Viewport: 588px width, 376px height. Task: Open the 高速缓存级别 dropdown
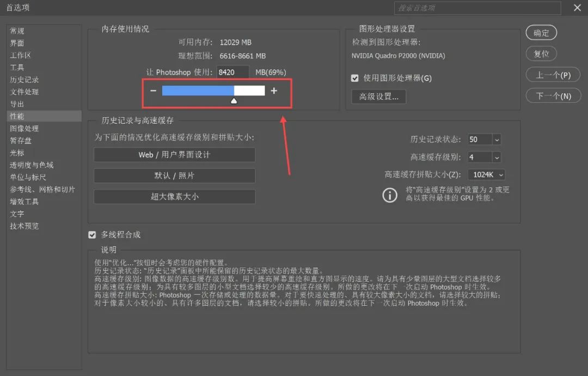[495, 157]
